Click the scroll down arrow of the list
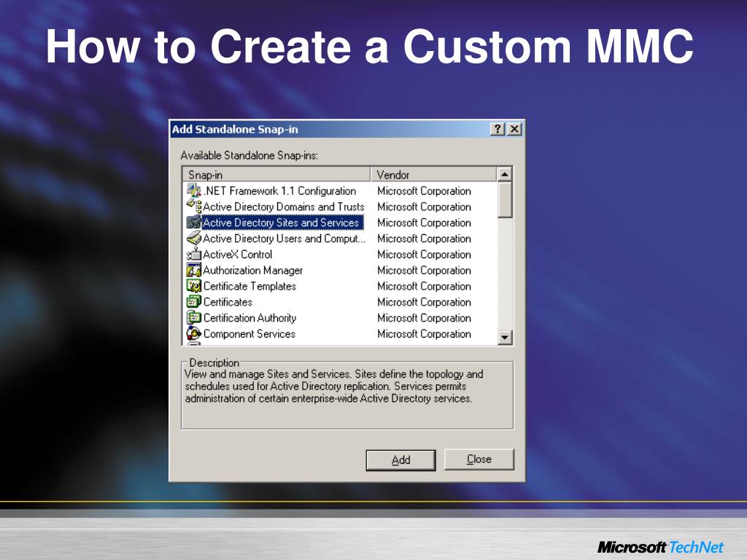Viewport: 747px width, 560px height. pyautogui.click(x=505, y=337)
